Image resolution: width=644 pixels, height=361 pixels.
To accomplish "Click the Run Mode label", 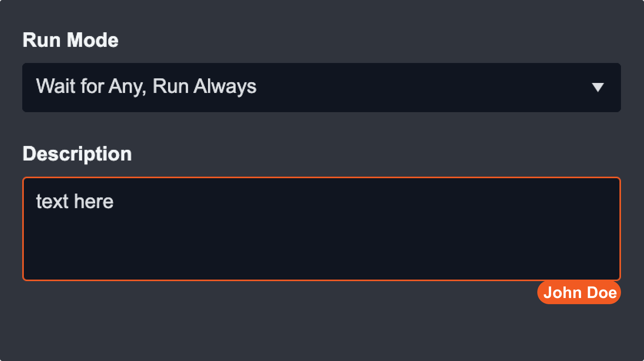I will point(70,40).
